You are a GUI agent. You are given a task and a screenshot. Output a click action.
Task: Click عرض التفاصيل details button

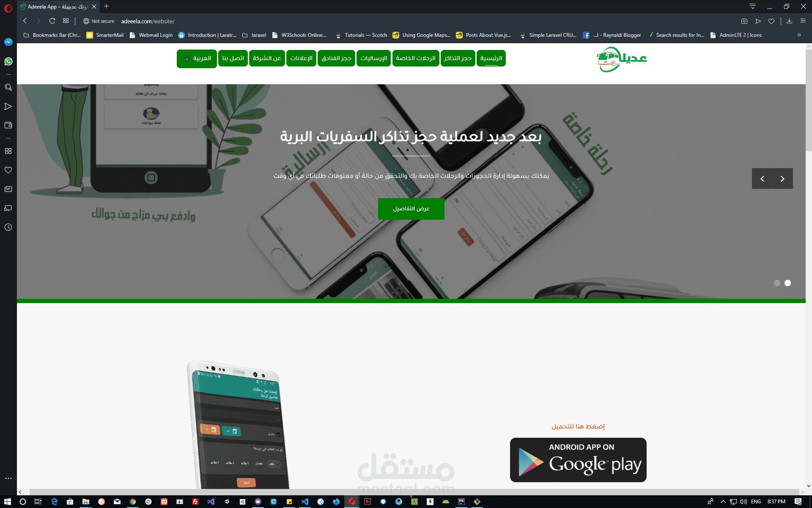click(x=410, y=208)
